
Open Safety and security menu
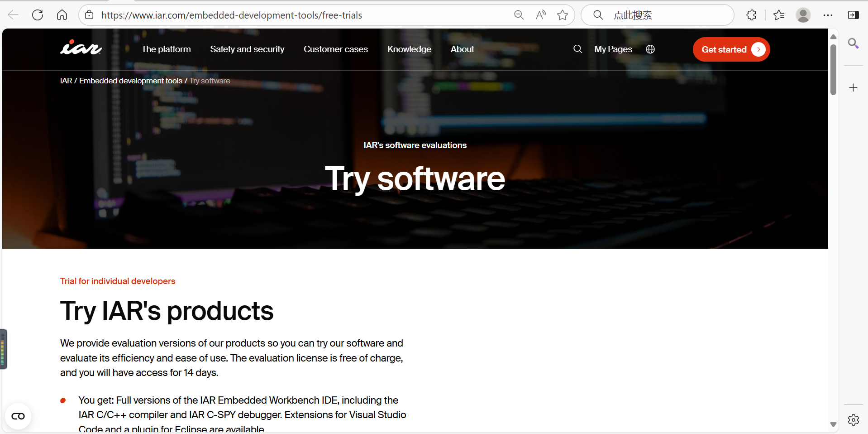(247, 49)
